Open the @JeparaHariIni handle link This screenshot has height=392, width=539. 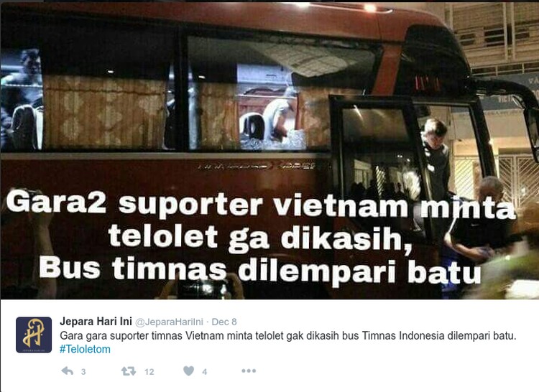click(169, 322)
